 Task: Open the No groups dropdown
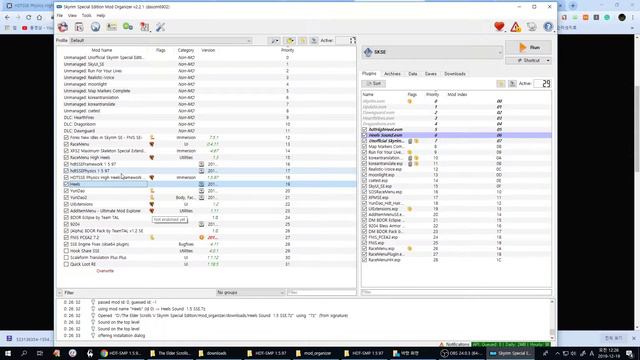(250, 293)
